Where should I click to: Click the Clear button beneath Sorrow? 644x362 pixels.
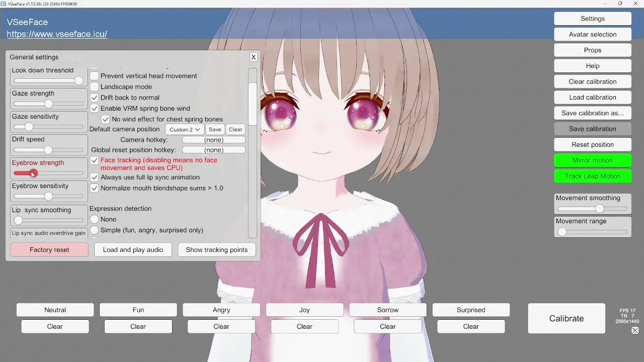(388, 327)
